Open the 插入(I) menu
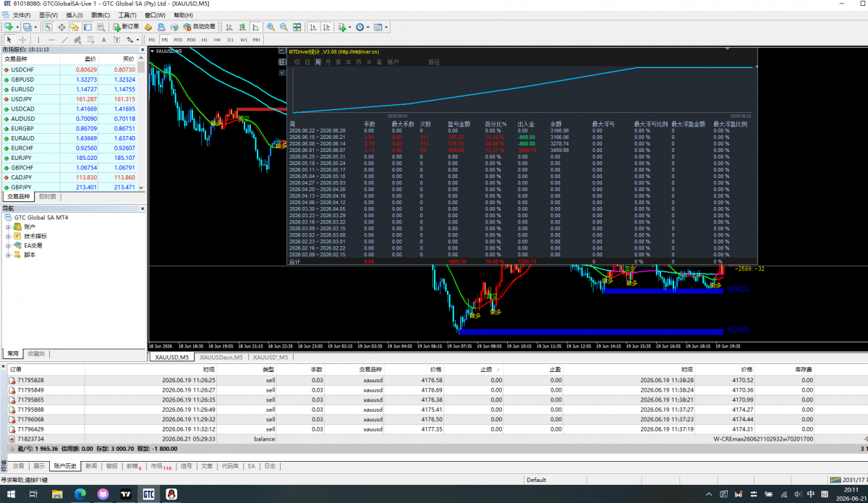The width and height of the screenshot is (868, 503). coord(74,14)
